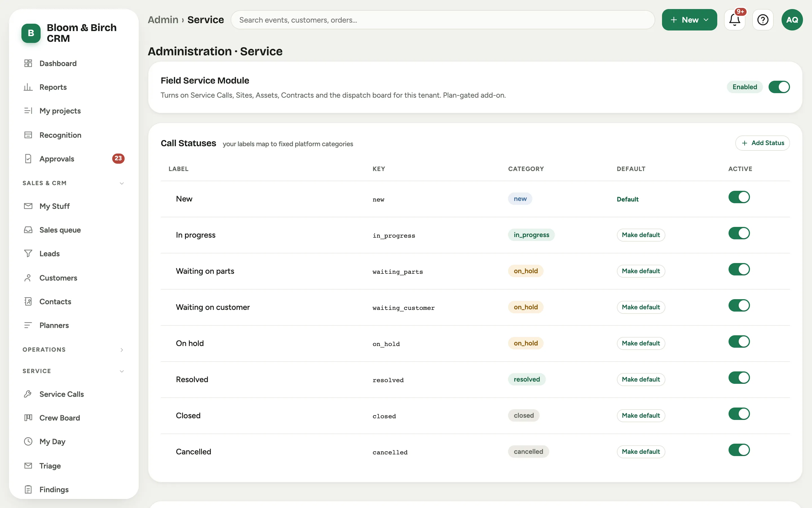The height and width of the screenshot is (508, 812).
Task: Click the waiting_parts key text
Action: click(x=397, y=271)
